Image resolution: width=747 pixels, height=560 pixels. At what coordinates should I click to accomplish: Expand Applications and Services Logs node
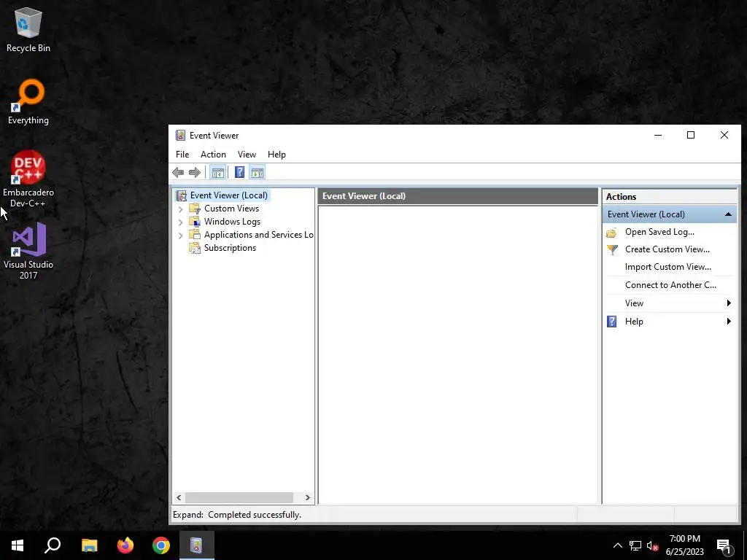181,236
